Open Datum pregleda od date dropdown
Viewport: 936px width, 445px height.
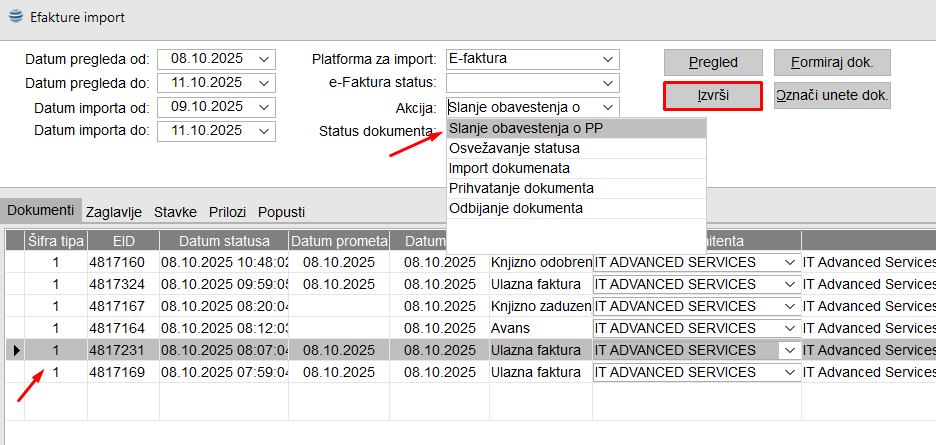(x=264, y=59)
